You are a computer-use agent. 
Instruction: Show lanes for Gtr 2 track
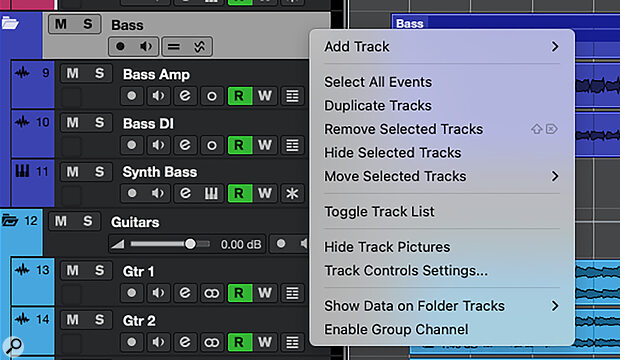point(292,342)
